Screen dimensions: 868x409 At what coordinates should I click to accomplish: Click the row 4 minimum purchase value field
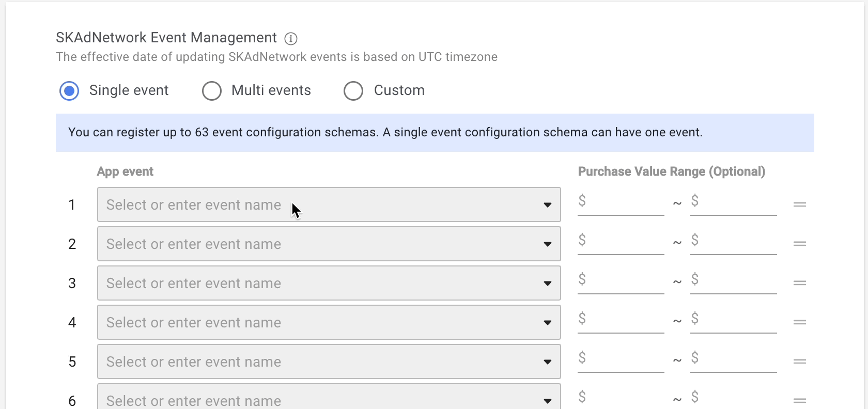621,320
